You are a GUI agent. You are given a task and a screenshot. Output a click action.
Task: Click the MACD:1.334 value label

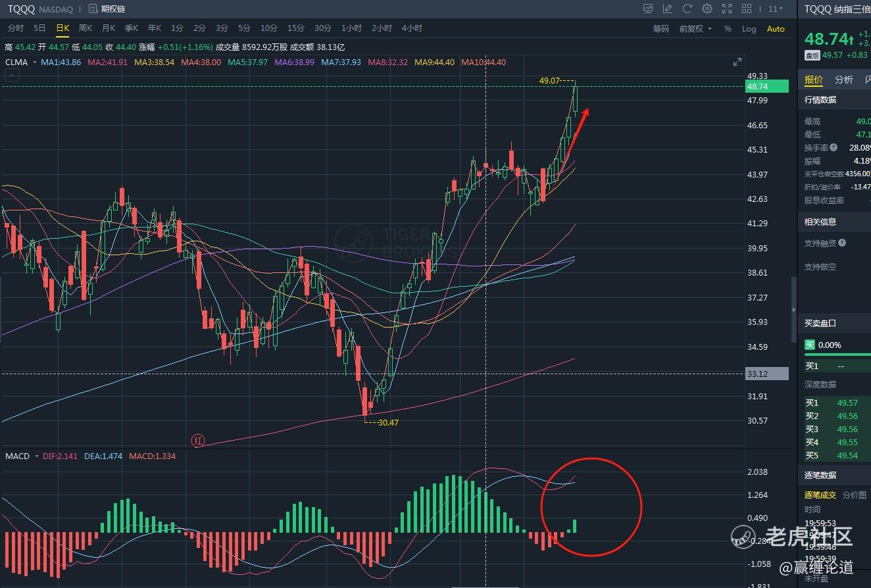click(153, 456)
